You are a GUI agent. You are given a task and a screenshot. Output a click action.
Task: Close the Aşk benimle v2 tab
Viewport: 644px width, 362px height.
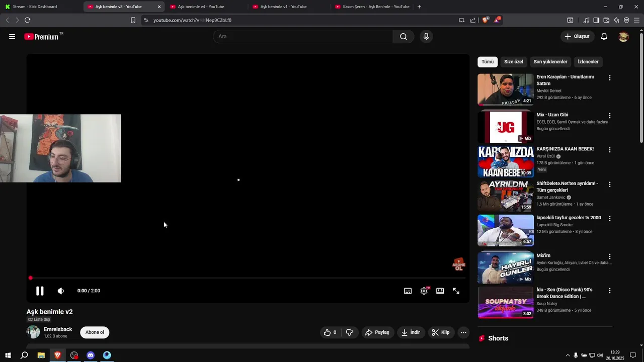click(x=159, y=7)
